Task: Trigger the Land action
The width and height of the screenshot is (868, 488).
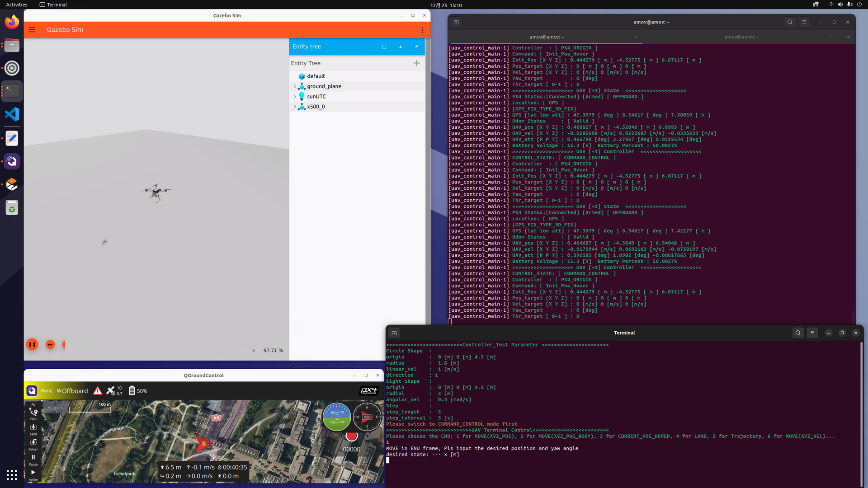Action: point(33,429)
